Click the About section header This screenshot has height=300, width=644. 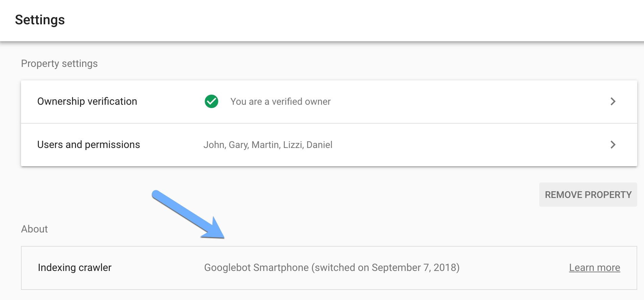34,229
